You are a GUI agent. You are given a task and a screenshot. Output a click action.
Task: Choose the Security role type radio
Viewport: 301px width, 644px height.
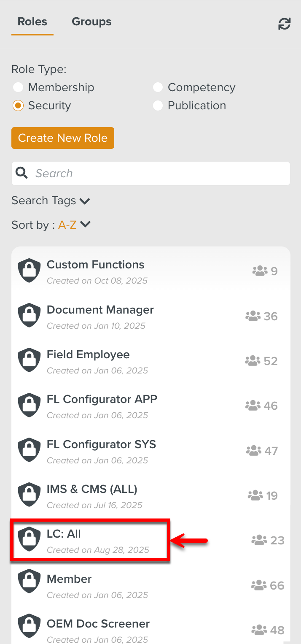coord(18,106)
